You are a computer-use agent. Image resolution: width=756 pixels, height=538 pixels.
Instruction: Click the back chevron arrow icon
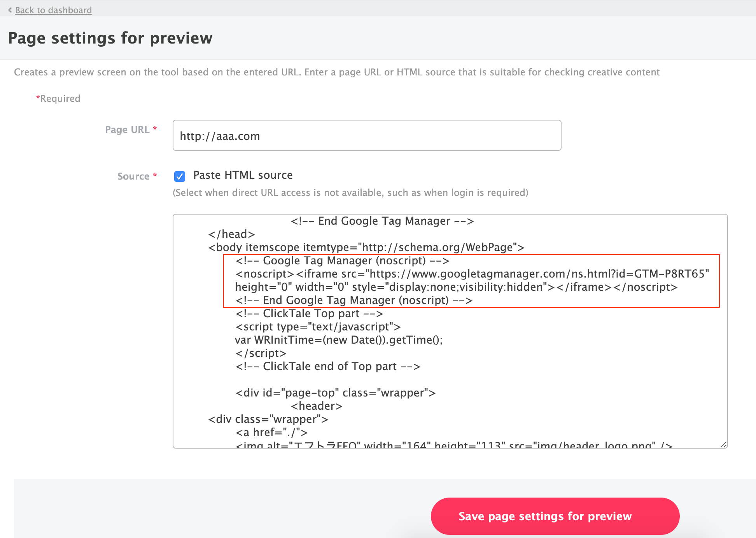(x=10, y=10)
